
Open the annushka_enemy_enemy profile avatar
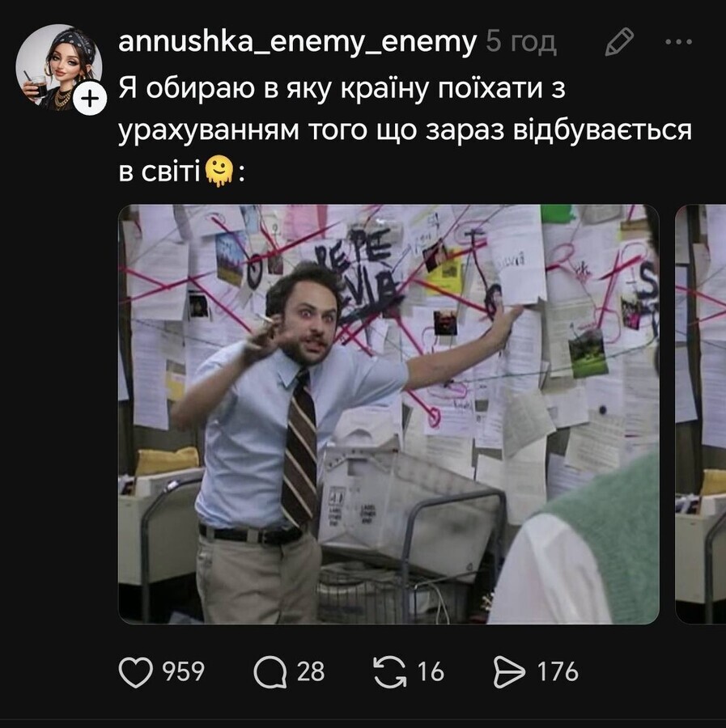point(59,67)
